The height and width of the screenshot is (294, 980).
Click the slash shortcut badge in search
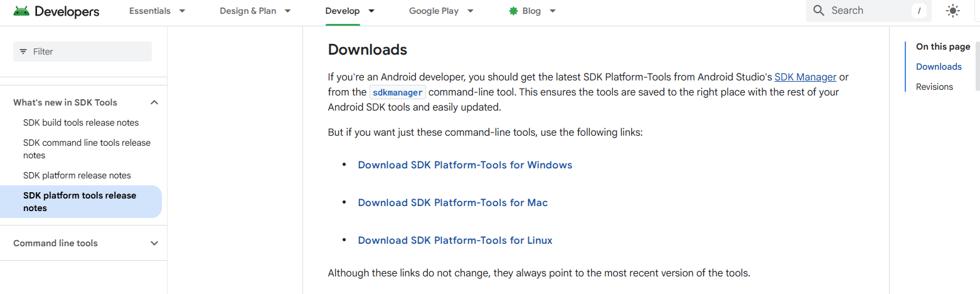tap(919, 11)
